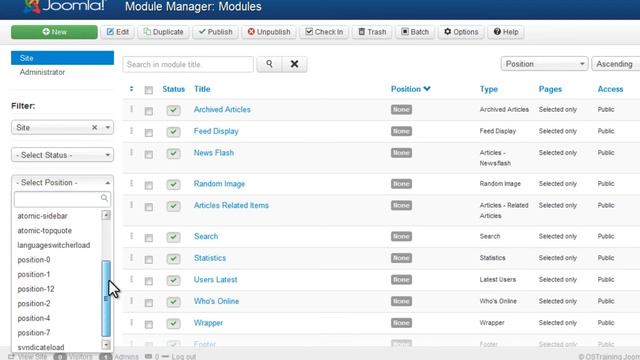This screenshot has width=640, height=360.
Task: Open the Select Status dropdown
Action: tap(62, 155)
